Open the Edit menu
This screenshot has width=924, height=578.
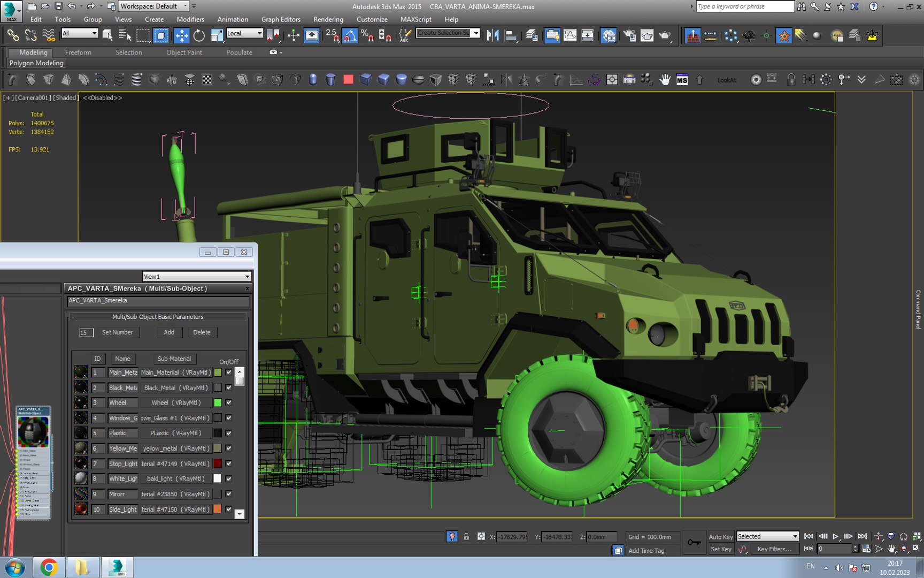[36, 19]
